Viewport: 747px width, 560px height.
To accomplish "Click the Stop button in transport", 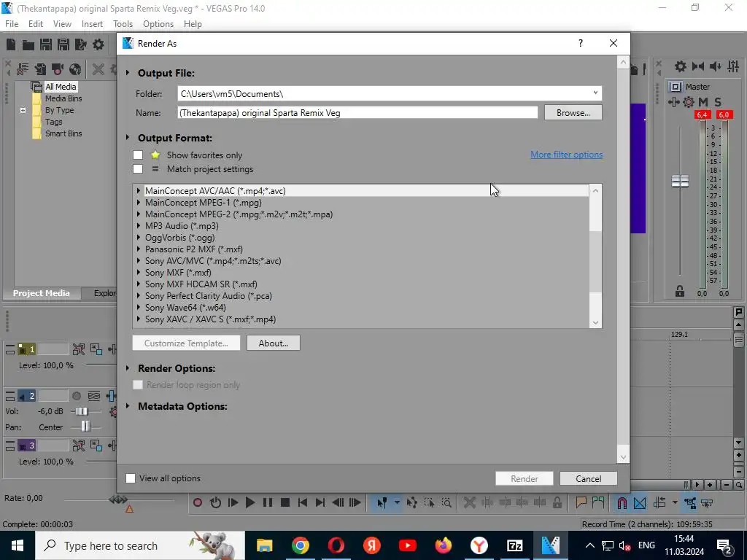I will click(285, 502).
